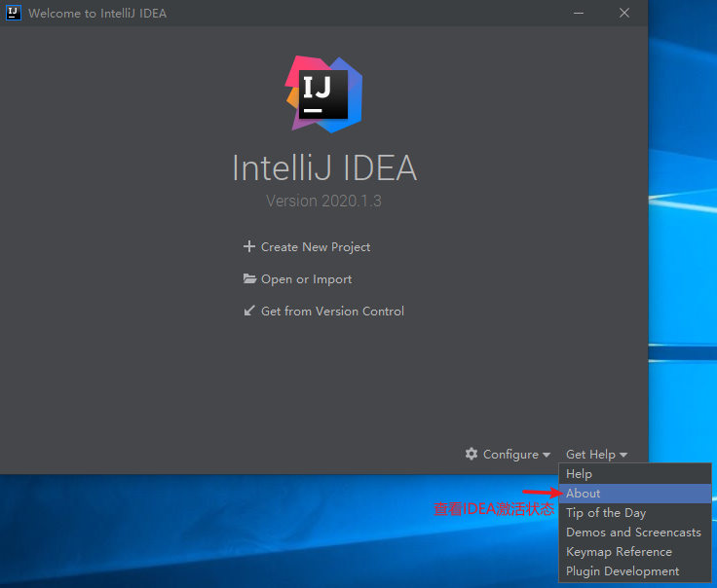Click the Version 2020.1.3 text
This screenshot has height=588, width=717.
click(x=323, y=201)
